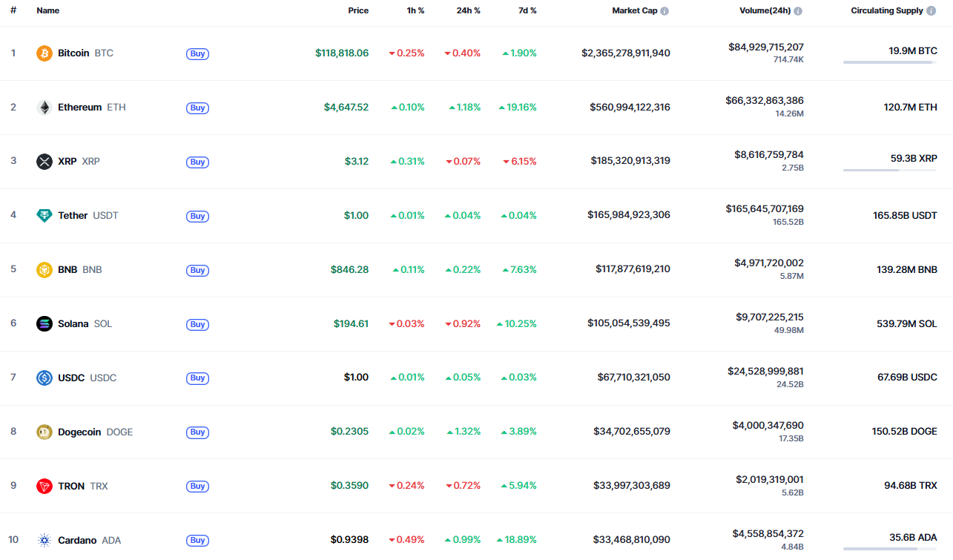Click Bitcoin's circulating supply progress bar
Viewport: 953px width, 560px height.
coord(890,62)
